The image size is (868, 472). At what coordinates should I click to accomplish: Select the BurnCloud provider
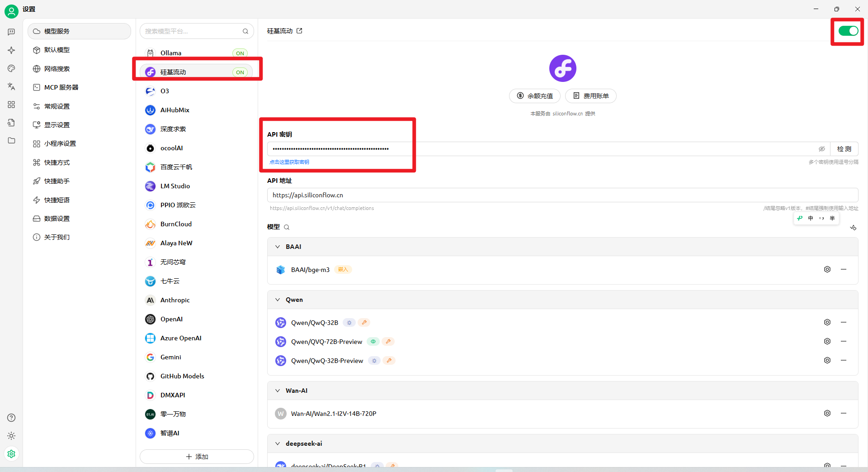(197, 224)
